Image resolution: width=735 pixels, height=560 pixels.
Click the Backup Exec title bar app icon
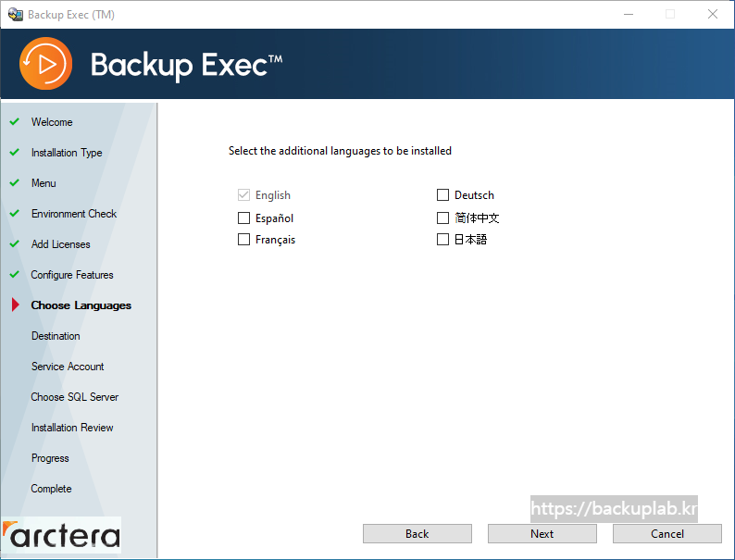(x=16, y=15)
